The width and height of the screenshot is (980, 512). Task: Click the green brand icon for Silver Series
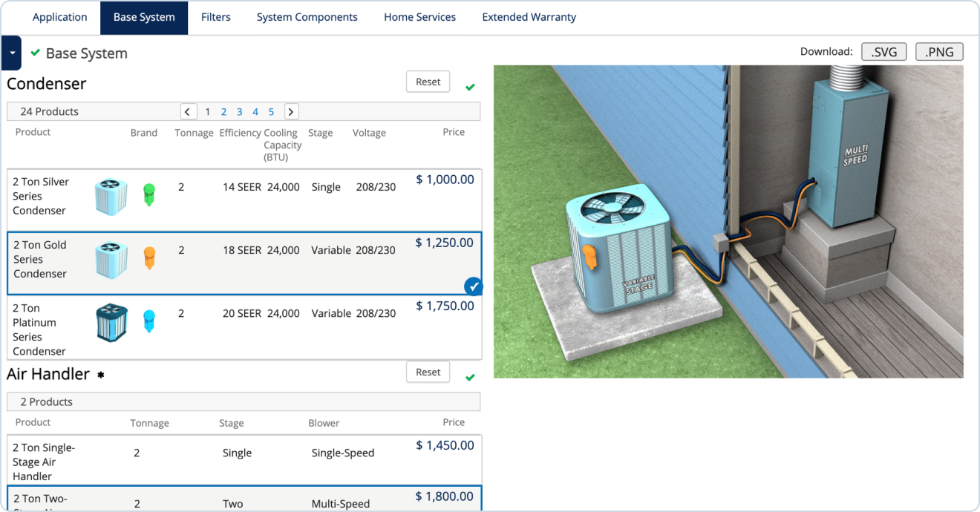149,194
